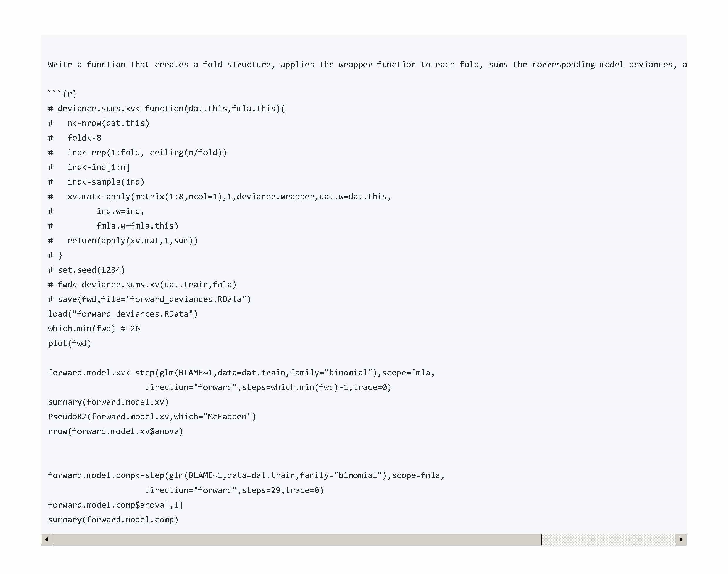Click the forward.model.comp$anova[,1] line
The image size is (728, 574).
point(116,505)
